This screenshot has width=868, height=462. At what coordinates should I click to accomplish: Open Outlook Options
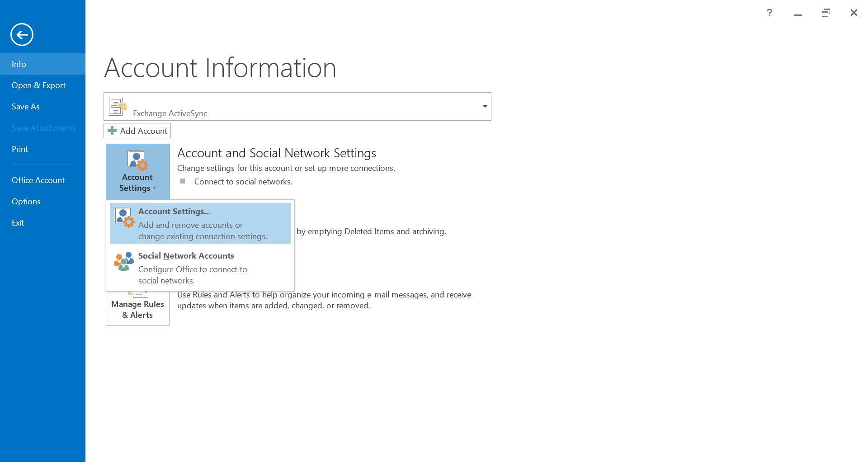(x=26, y=202)
